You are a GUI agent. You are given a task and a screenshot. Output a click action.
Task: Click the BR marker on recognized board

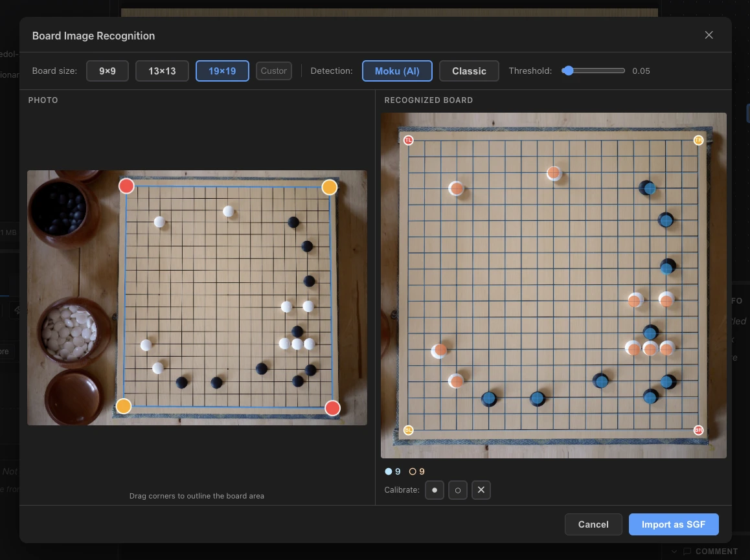[x=698, y=430]
